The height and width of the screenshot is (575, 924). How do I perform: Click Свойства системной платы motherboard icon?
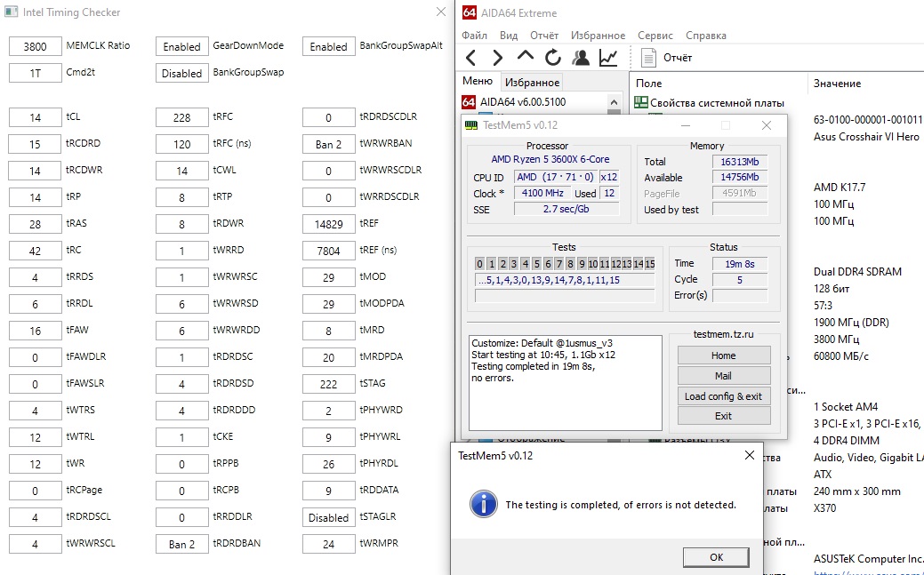pos(640,102)
